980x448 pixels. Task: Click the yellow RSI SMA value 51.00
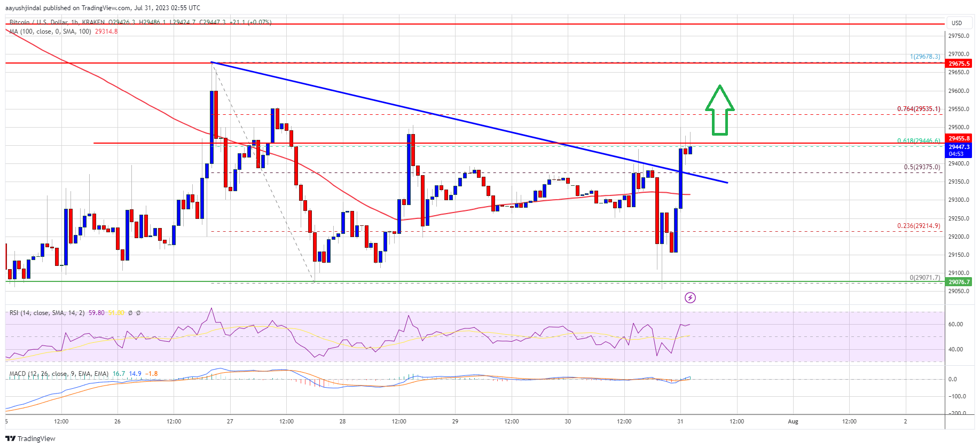[x=116, y=313]
